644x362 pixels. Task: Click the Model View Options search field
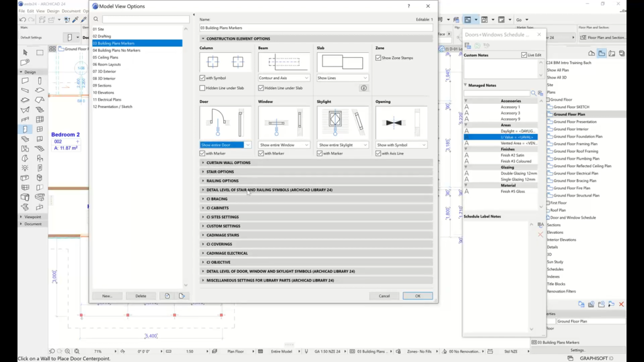pyautogui.click(x=146, y=19)
